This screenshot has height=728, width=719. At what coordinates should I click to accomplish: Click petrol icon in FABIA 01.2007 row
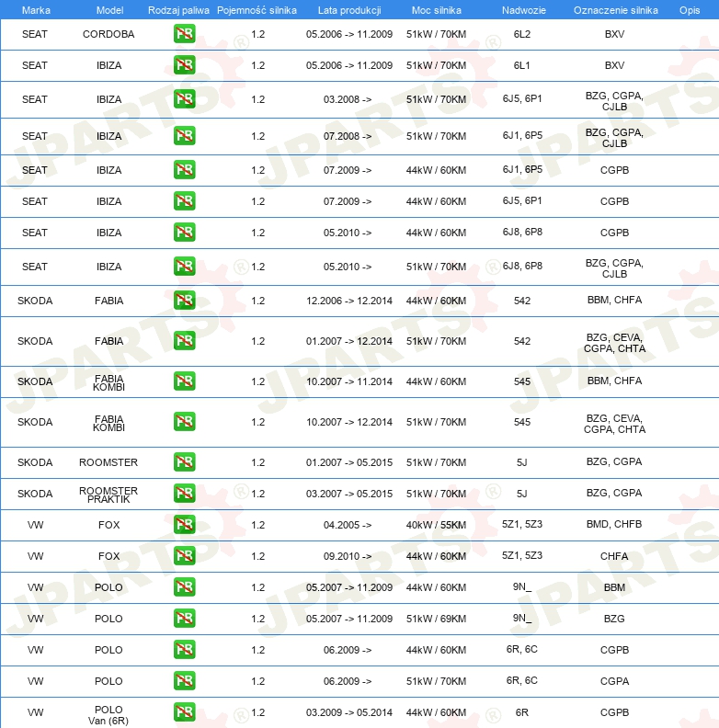pos(185,341)
